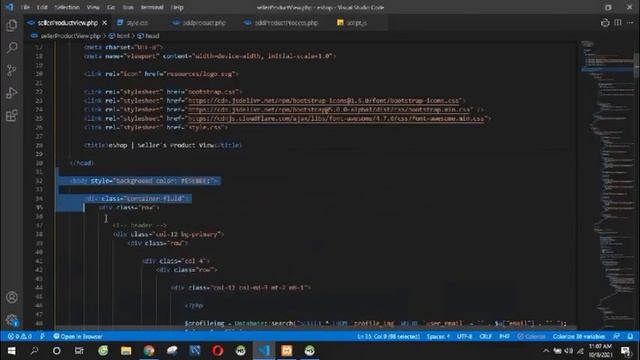
Task: Open the Go menu
Action: pyautogui.click(x=111, y=7)
